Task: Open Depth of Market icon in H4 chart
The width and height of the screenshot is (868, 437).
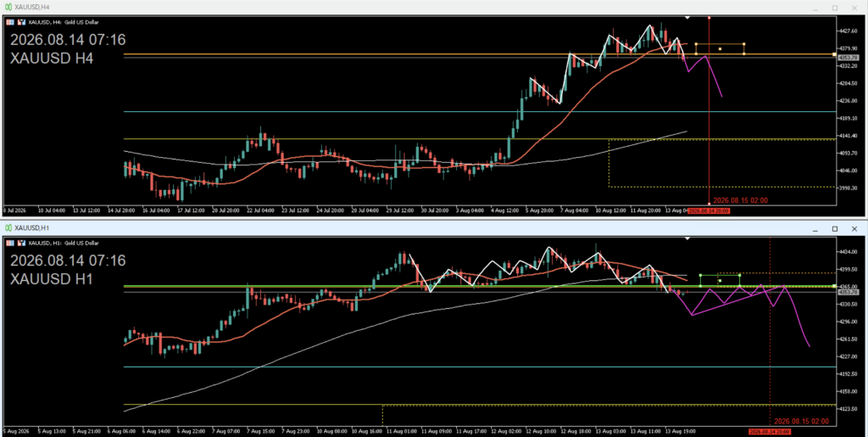Action: point(10,21)
